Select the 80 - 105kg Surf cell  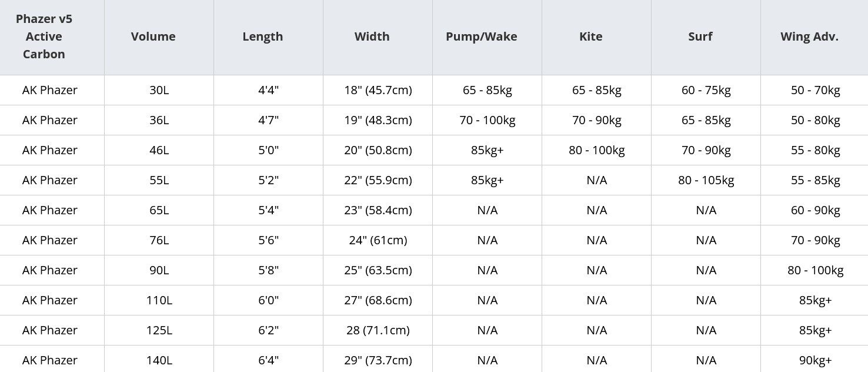[706, 180]
